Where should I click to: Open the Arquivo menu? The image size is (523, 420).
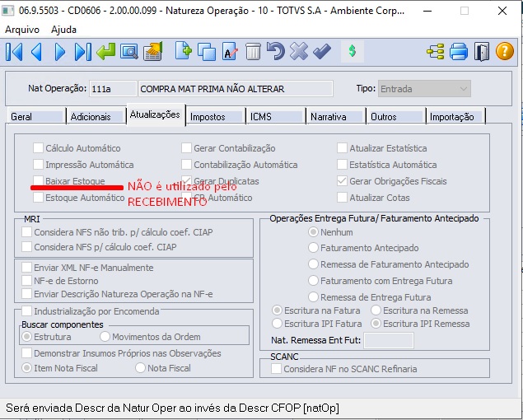[22, 30]
